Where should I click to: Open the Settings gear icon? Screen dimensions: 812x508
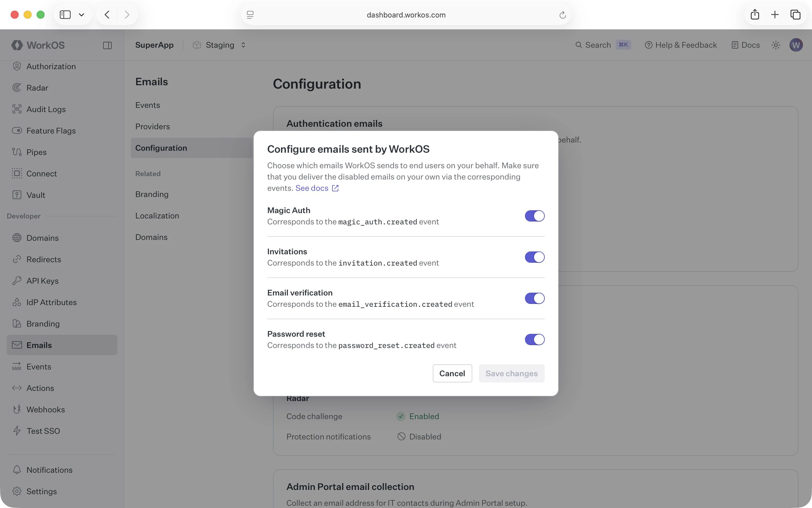(17, 491)
